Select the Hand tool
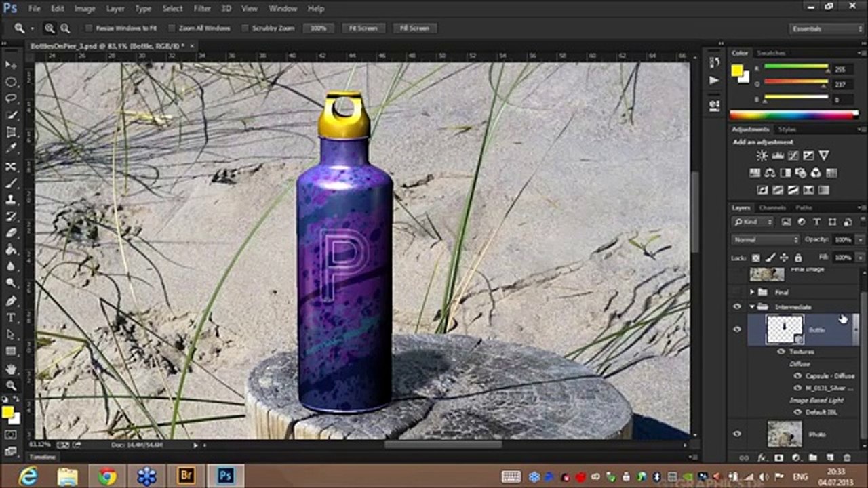Viewport: 868px width, 488px height. (x=11, y=369)
